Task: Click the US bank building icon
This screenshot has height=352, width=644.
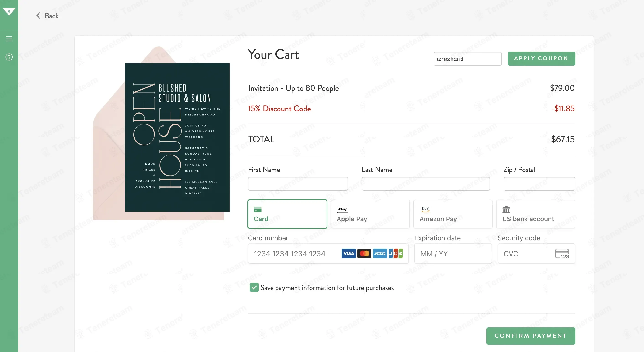Action: (x=506, y=210)
